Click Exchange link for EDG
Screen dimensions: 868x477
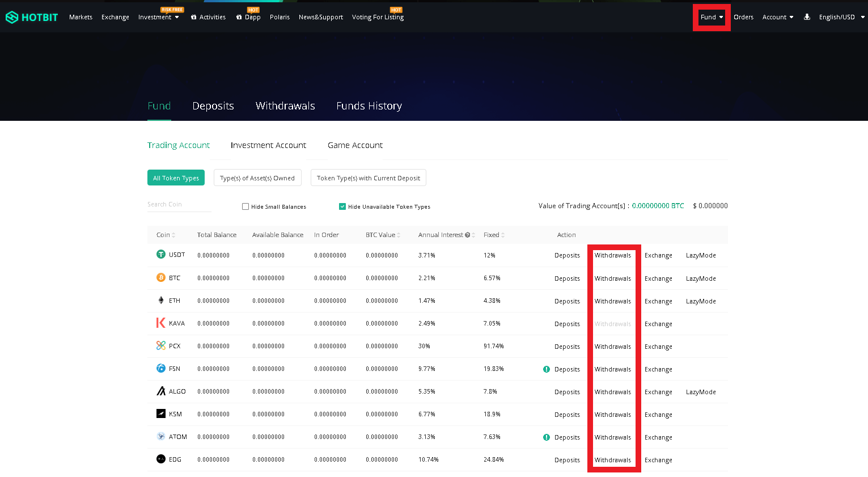click(658, 460)
